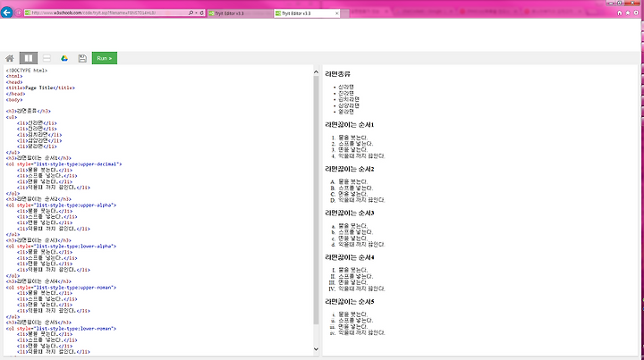Click the lower-alpha ol style code line
644x360 pixels.
coord(61,247)
